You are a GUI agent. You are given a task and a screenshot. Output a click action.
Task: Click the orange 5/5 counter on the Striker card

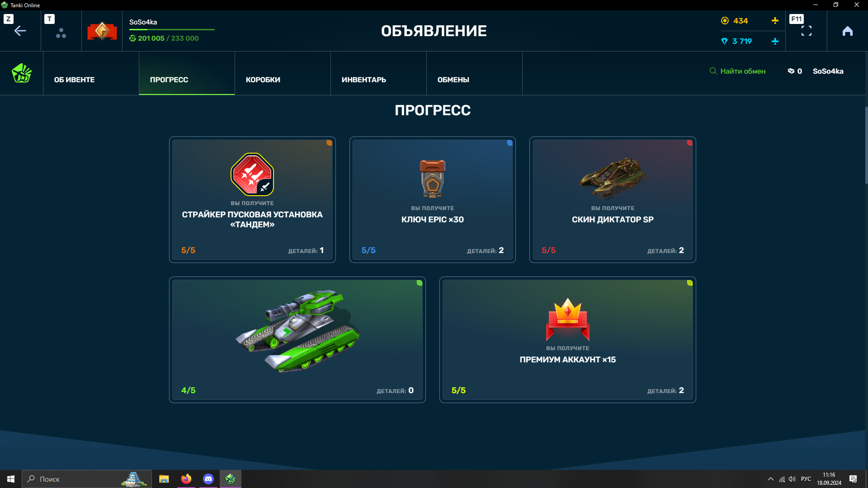tap(188, 250)
